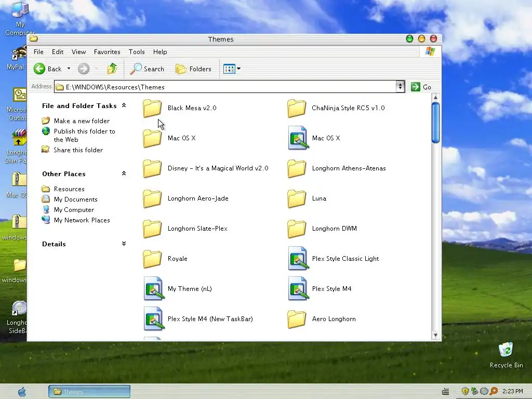
Task: Click the keyboard icon on the taskbar
Action: [x=445, y=392]
